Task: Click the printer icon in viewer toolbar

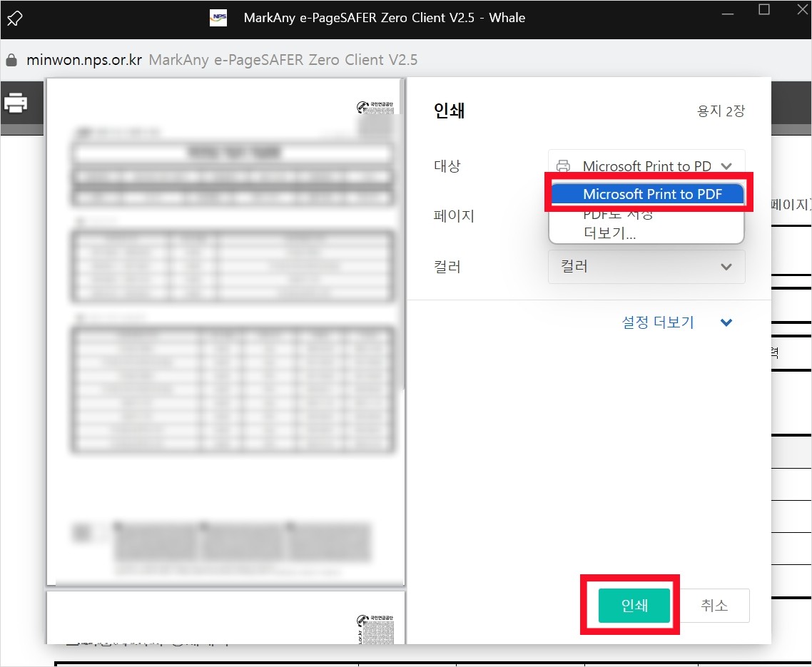Action: [x=16, y=103]
